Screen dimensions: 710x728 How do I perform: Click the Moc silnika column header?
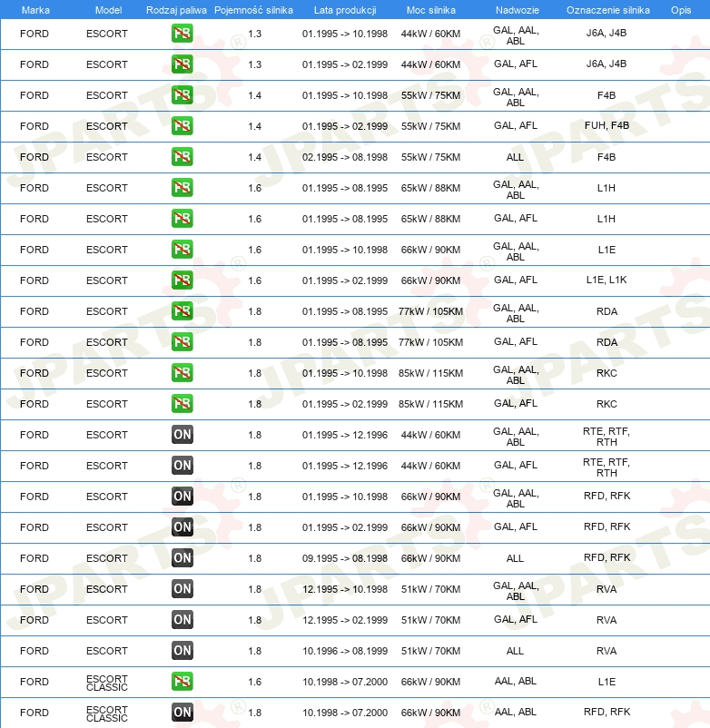pyautogui.click(x=431, y=10)
